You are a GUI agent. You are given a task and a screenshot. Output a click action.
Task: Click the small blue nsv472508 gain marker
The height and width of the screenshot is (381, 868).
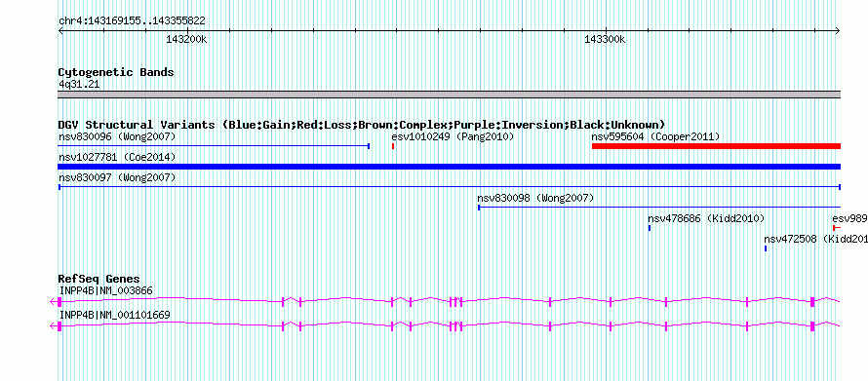766,248
